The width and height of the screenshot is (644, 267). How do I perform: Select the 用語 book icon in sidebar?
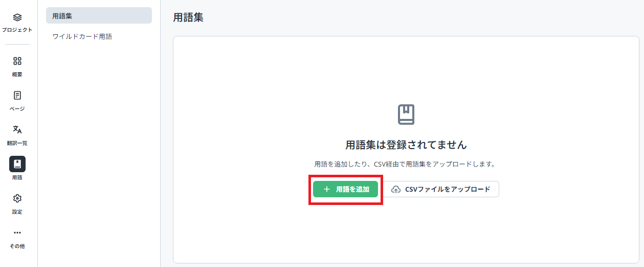[17, 164]
